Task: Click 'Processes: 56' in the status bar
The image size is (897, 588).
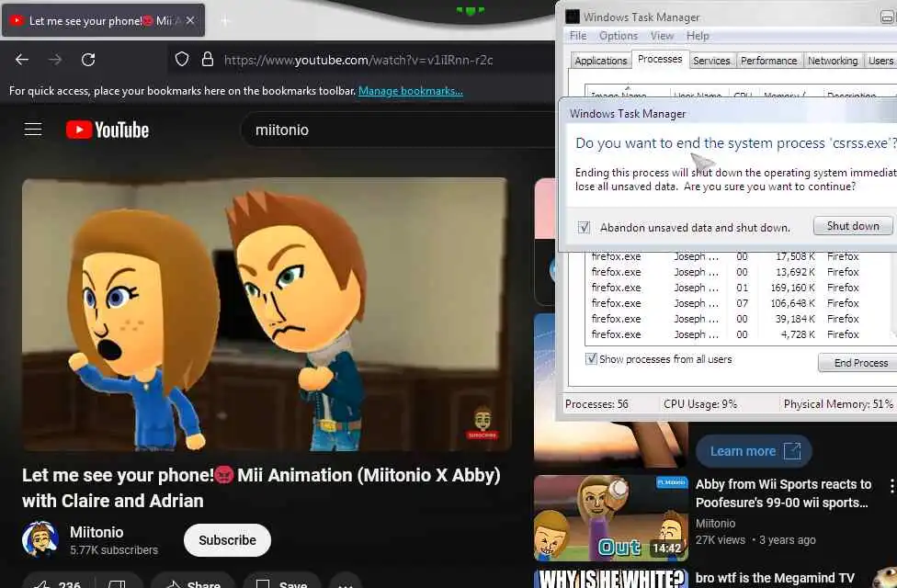Action: click(596, 404)
